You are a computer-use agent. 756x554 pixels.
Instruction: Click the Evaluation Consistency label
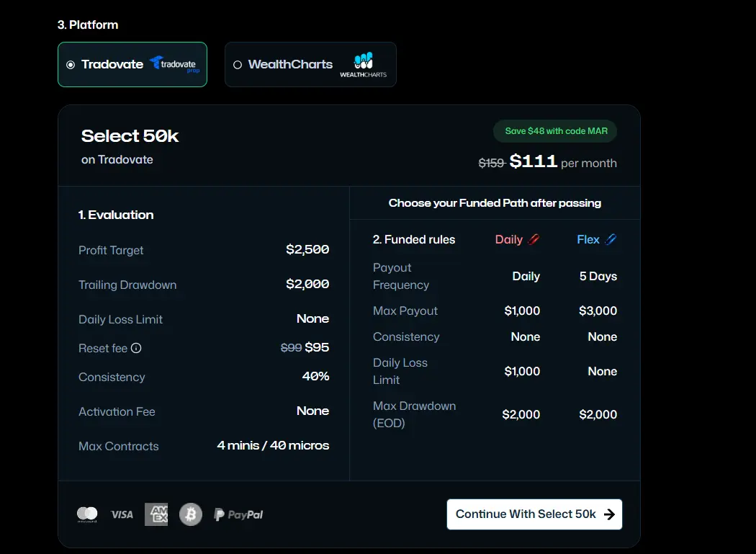(x=112, y=377)
